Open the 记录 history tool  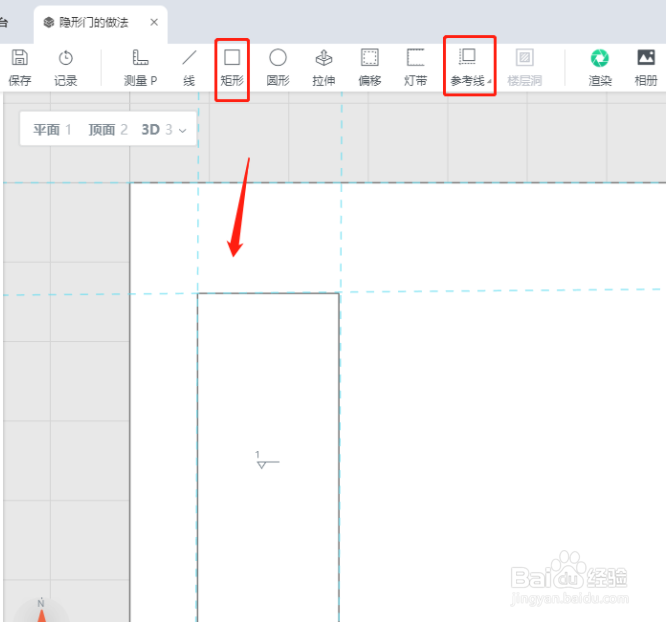click(65, 68)
